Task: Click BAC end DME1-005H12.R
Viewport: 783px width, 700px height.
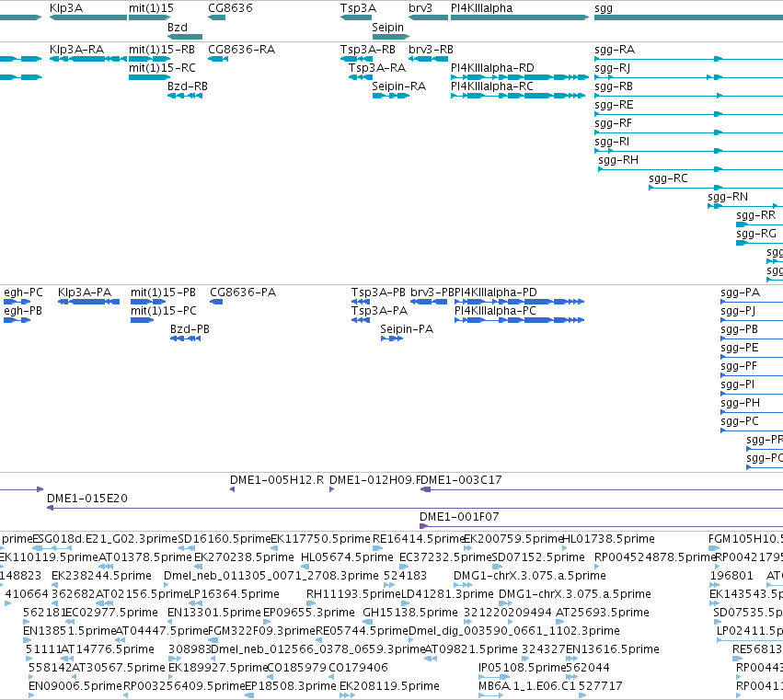Action: pos(277,480)
